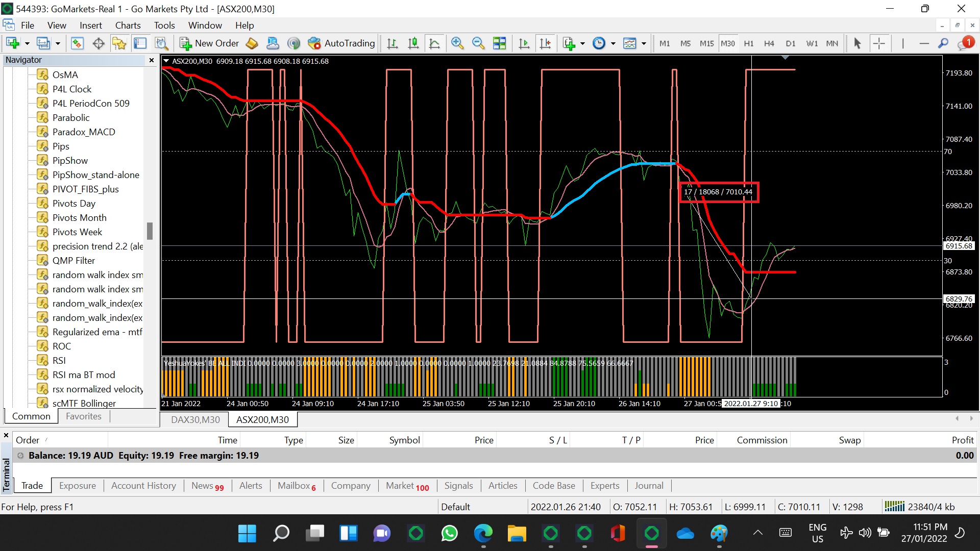The width and height of the screenshot is (980, 551).
Task: Toggle the chart shift button
Action: click(545, 43)
